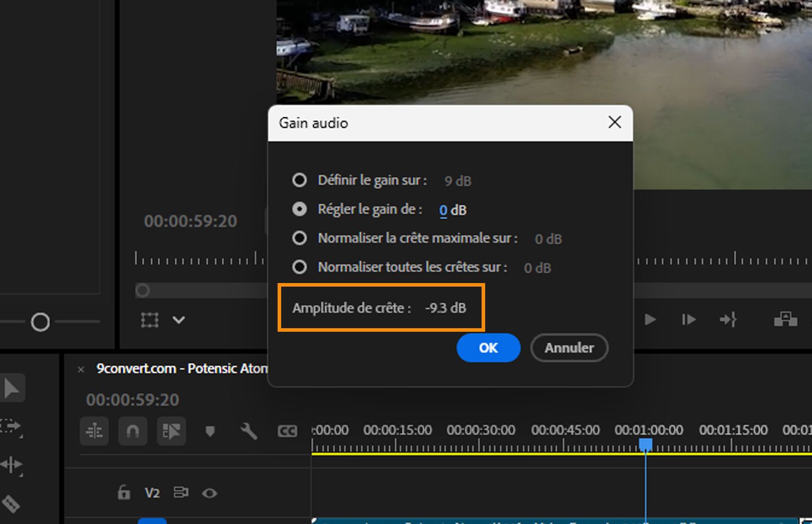Click the Export Frame camera icon

[x=786, y=320]
